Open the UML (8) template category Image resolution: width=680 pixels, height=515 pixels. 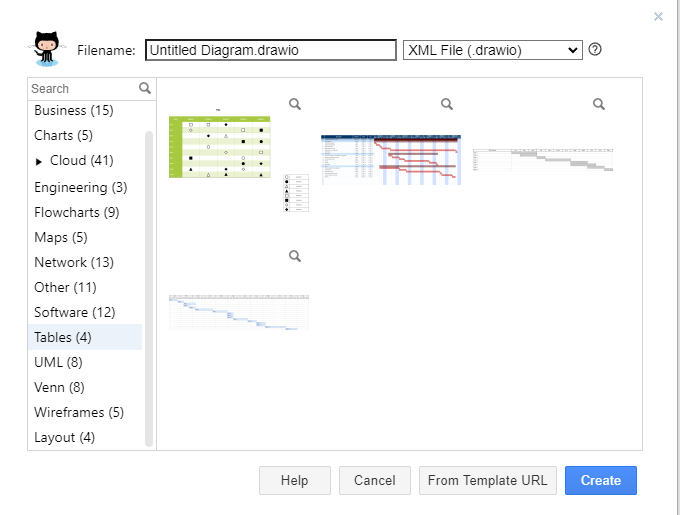[58, 362]
